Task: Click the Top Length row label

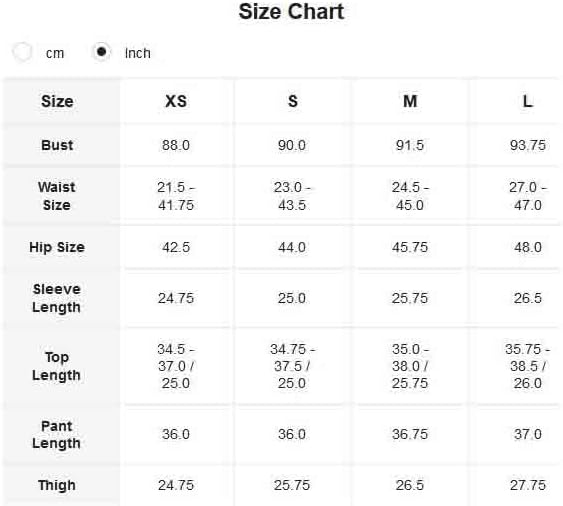Action: click(56, 366)
